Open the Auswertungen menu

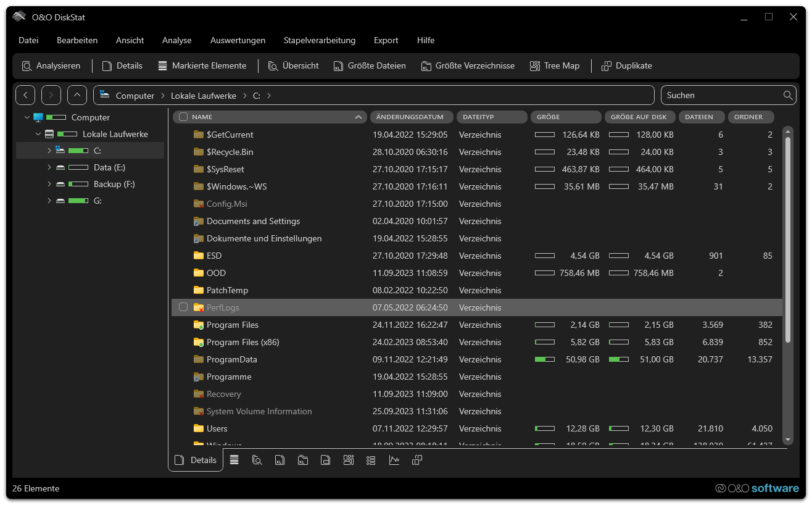click(238, 40)
